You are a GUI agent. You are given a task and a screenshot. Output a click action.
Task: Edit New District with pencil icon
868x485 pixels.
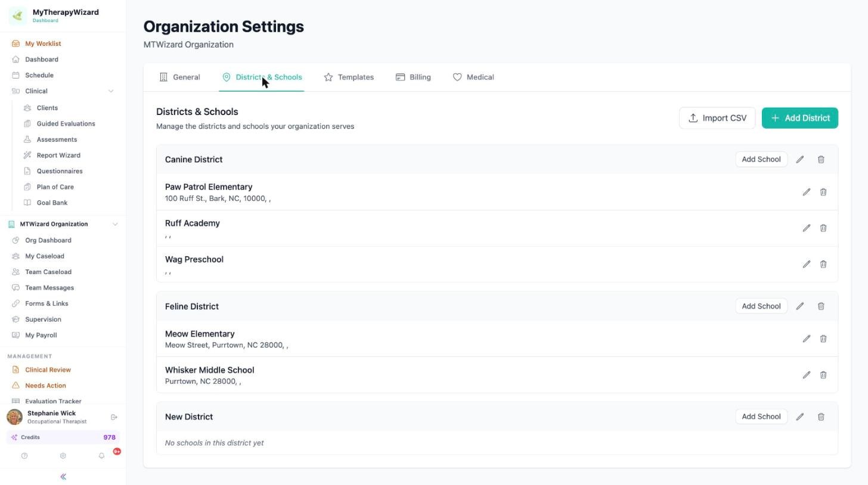(x=800, y=417)
